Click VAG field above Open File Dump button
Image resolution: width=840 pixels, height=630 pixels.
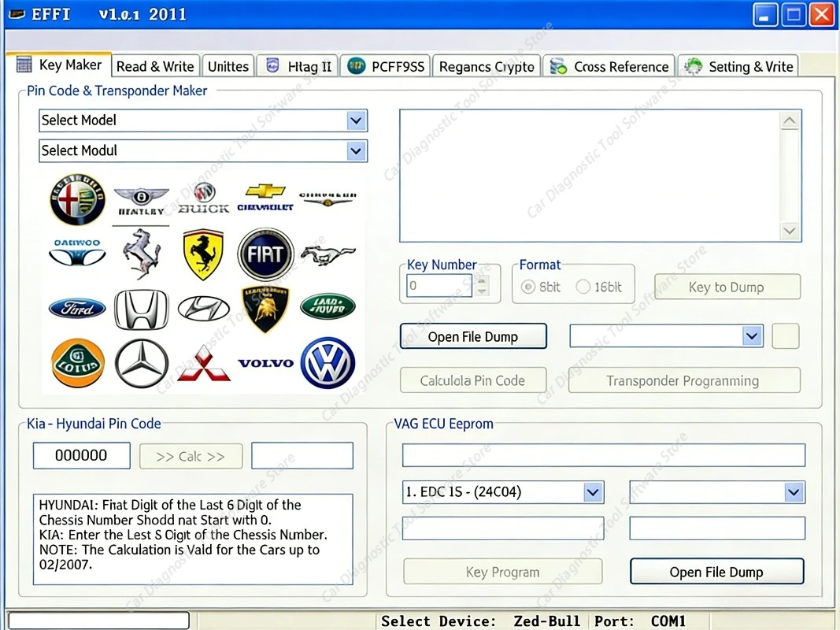(x=716, y=528)
